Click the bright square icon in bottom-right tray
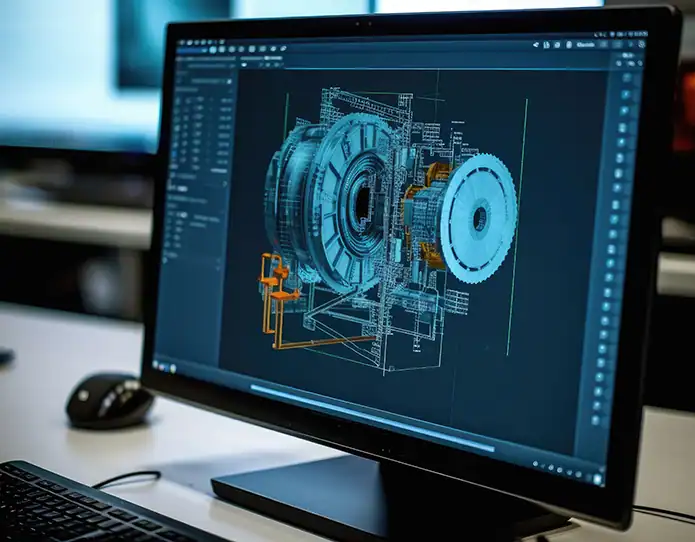 click(597, 479)
